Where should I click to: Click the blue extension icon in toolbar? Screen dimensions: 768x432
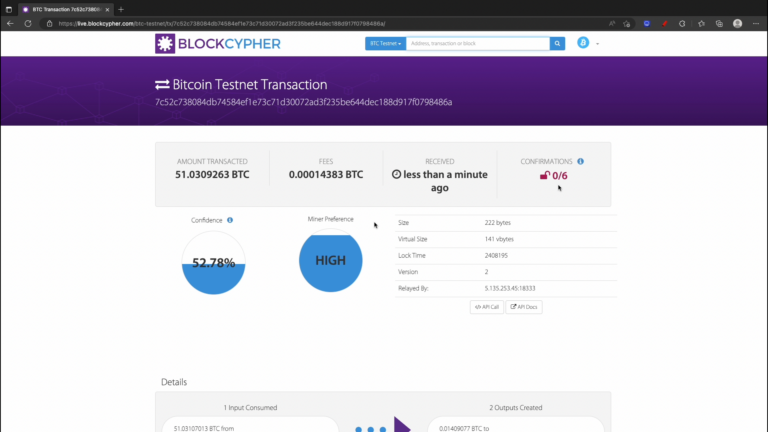pyautogui.click(x=647, y=24)
